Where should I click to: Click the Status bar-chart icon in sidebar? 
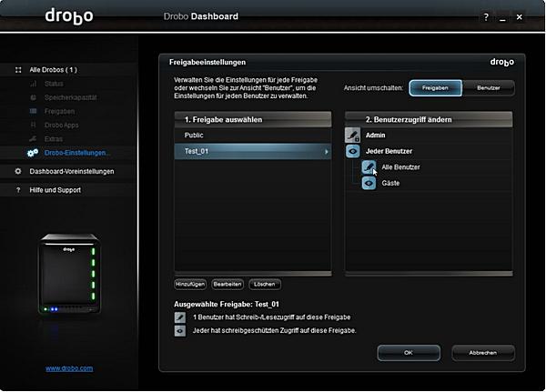click(x=33, y=84)
